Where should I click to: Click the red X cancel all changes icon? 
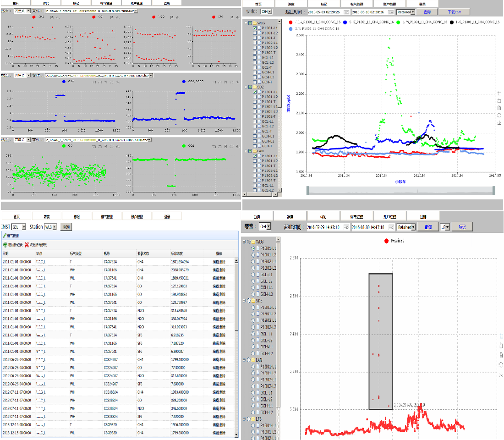27,245
